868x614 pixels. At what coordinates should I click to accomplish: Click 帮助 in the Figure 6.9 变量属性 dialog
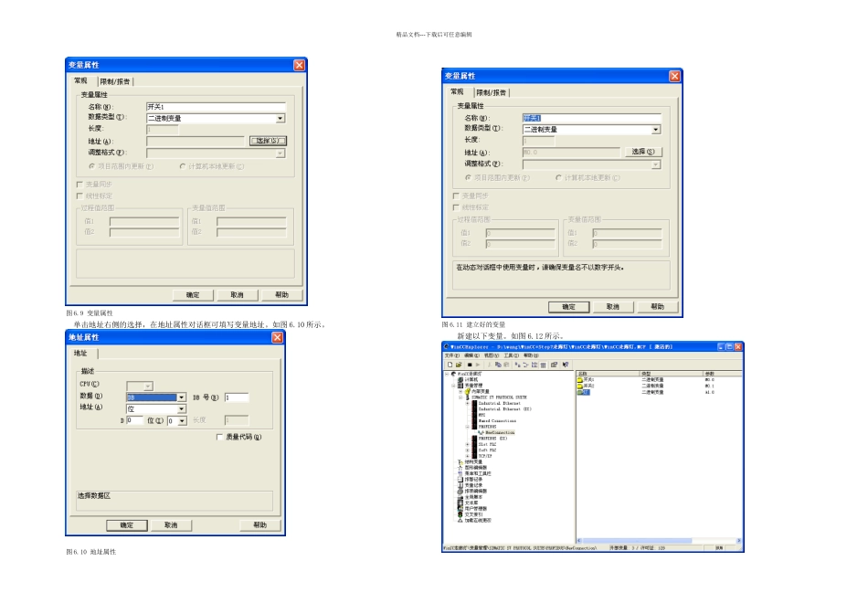tap(281, 294)
